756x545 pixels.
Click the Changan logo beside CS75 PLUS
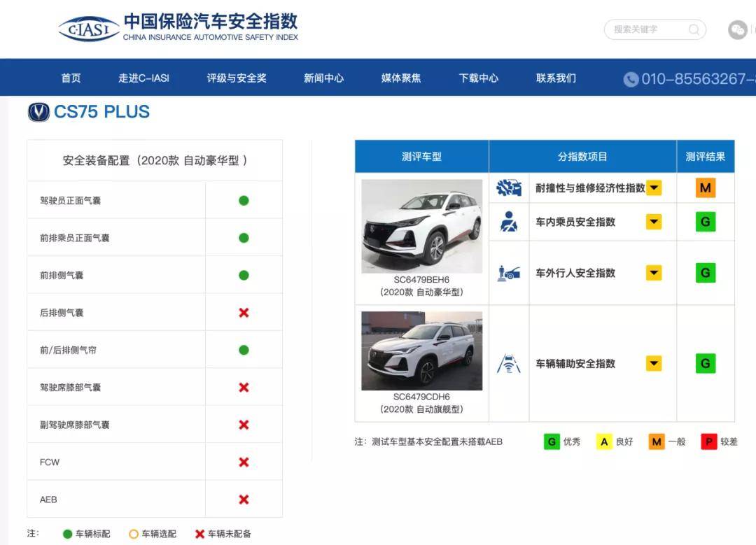pos(38,112)
